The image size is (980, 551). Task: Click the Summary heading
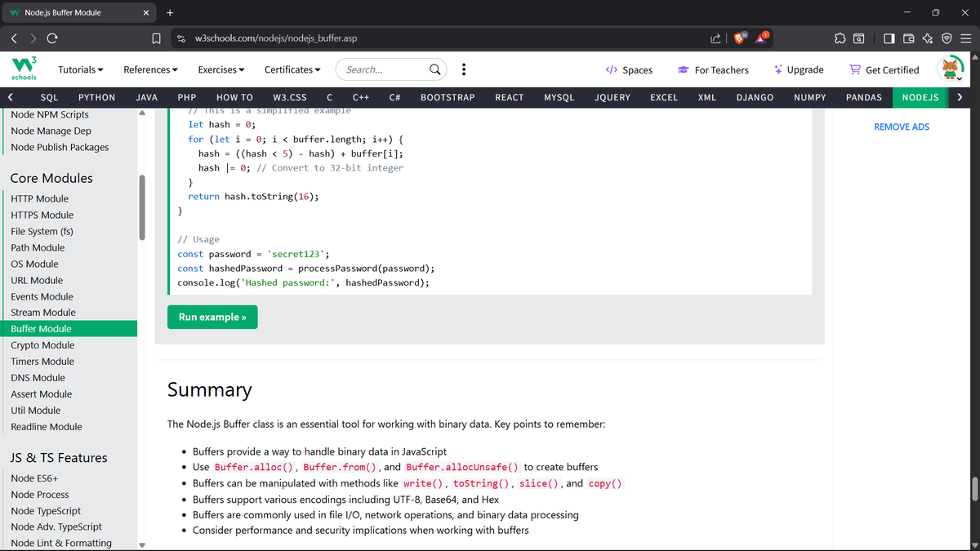click(x=210, y=390)
